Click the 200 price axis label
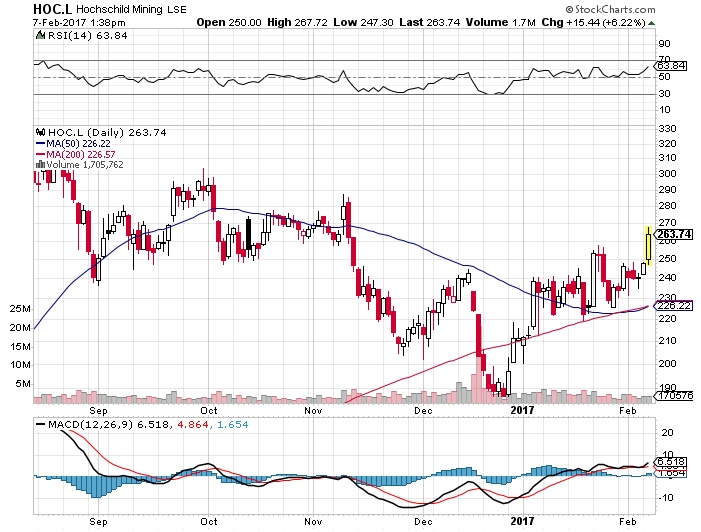701x532 pixels. coord(667,363)
